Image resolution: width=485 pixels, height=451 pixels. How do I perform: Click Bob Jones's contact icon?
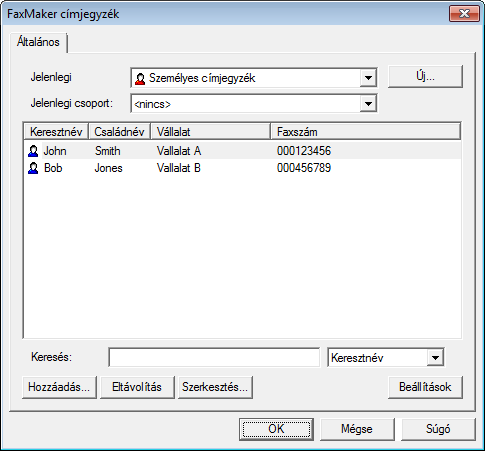point(33,168)
